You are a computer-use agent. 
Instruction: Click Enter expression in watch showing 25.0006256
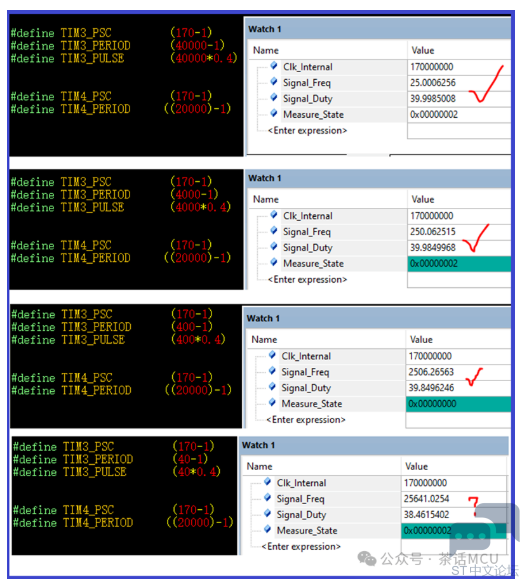pos(307,130)
